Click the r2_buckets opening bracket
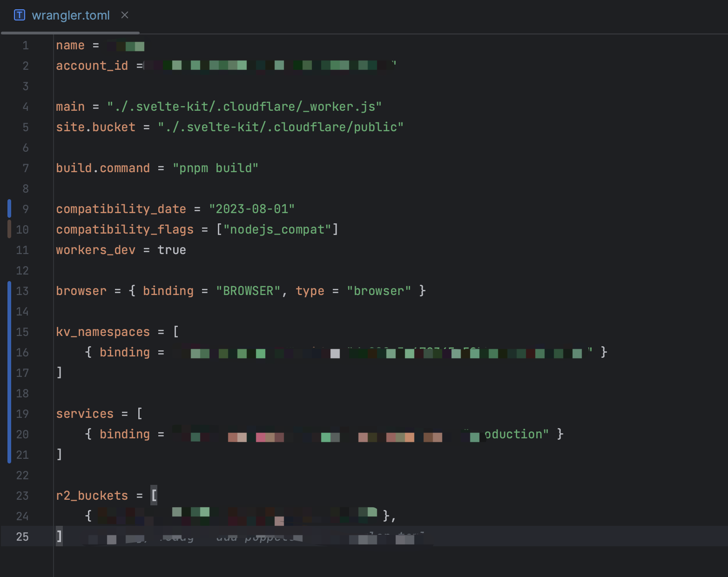This screenshot has height=577, width=728. 154,495
